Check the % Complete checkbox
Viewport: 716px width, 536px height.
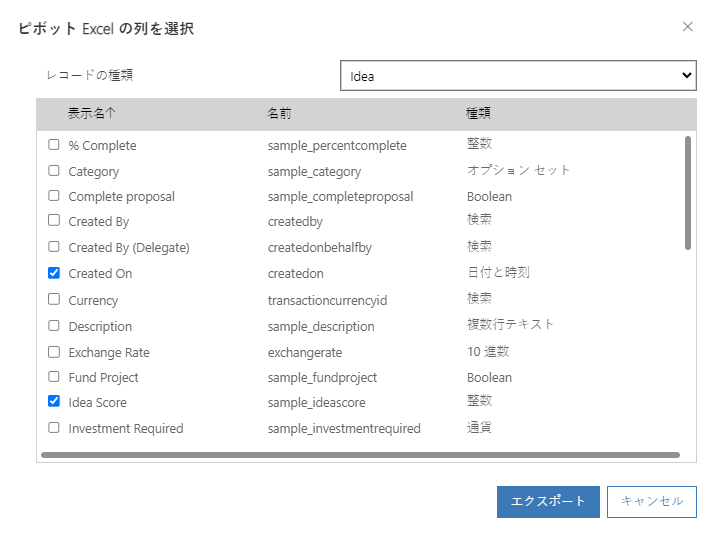[x=54, y=145]
